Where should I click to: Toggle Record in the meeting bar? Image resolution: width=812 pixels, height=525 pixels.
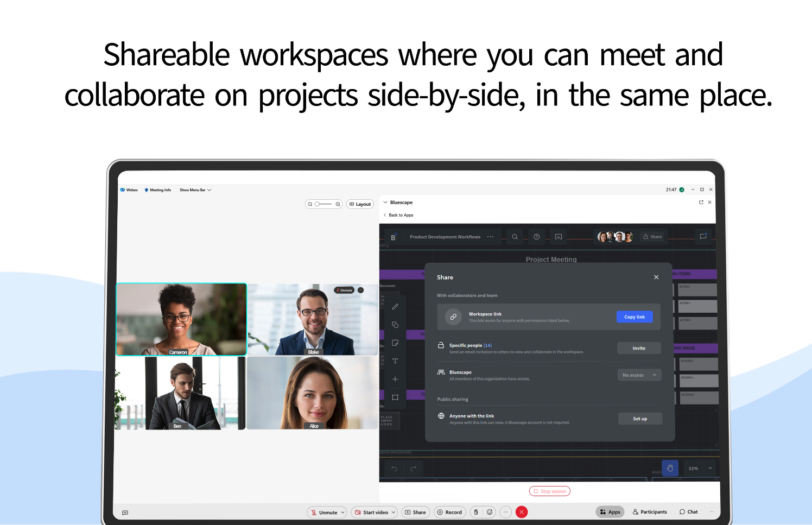pos(450,512)
